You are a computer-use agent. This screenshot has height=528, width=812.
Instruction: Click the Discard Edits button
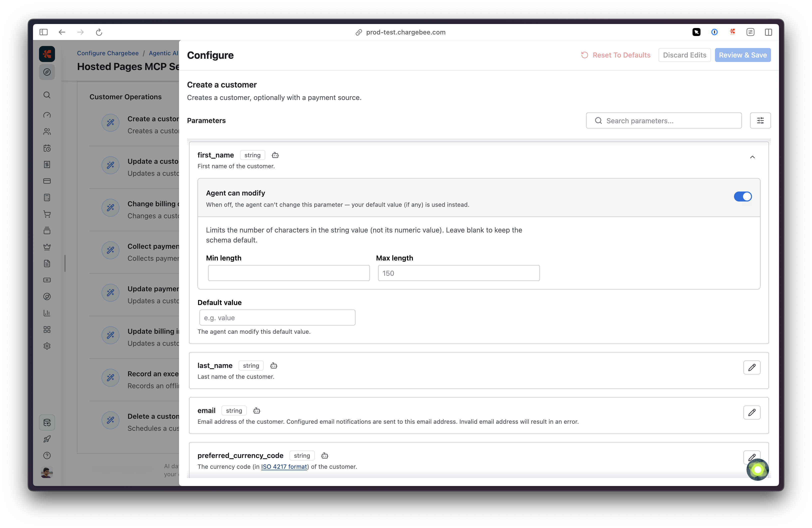coord(684,55)
